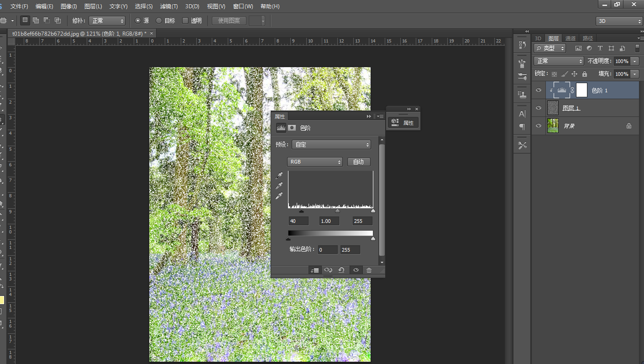Open the 图像(I) menu
This screenshot has width=644, height=364.
(x=69, y=6)
